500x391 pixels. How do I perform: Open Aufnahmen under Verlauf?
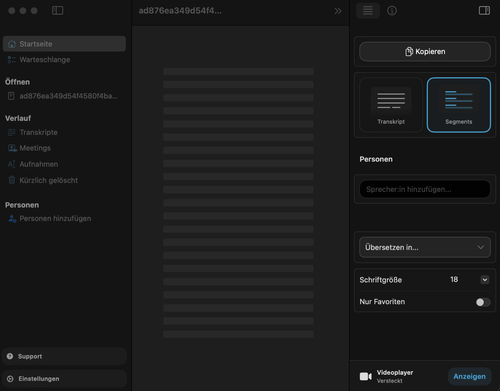[x=64, y=164]
